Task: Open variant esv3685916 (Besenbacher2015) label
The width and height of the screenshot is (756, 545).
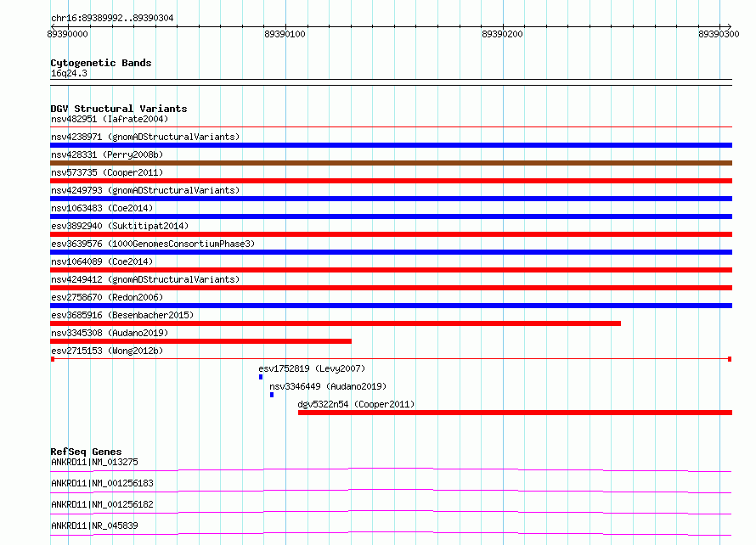Action: [x=122, y=315]
